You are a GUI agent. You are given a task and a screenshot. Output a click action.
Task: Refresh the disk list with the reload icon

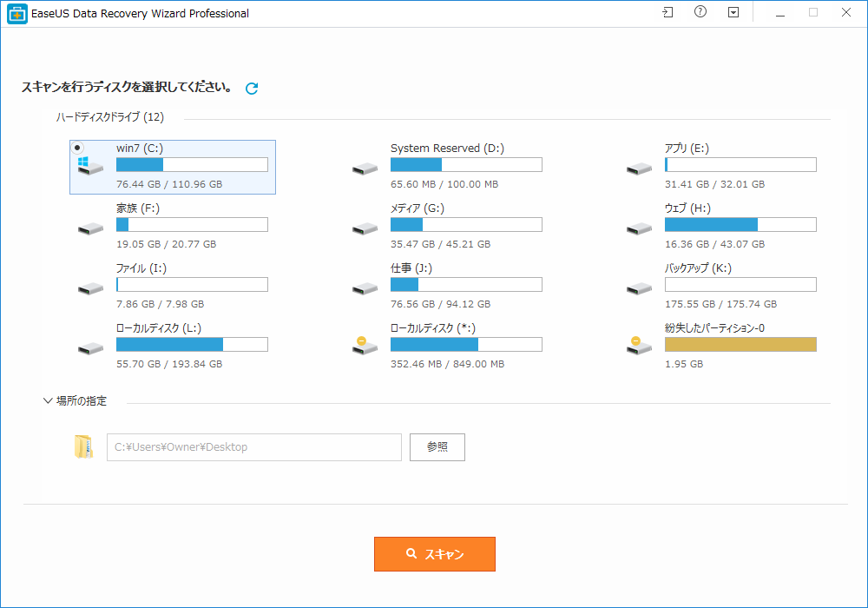pos(252,89)
